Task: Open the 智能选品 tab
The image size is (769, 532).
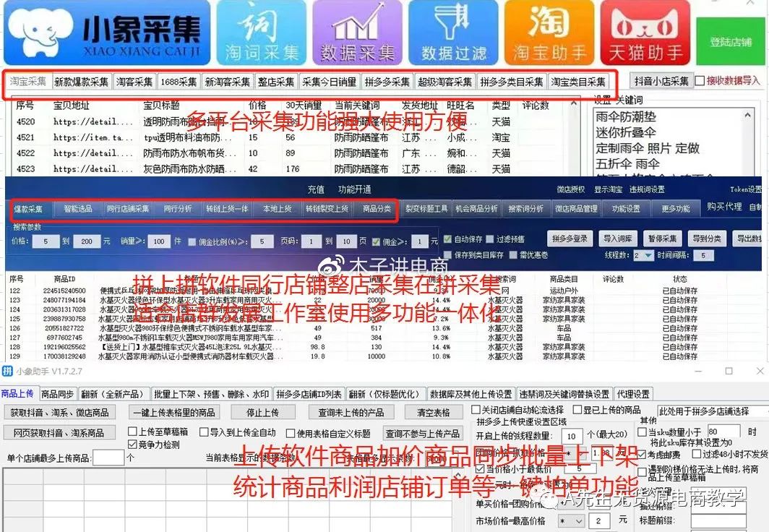Action: pos(78,209)
